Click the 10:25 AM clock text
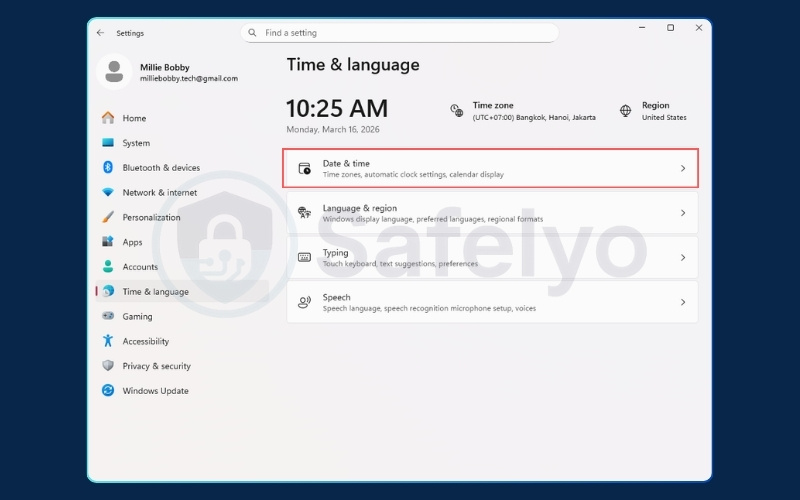800x500 pixels. click(x=337, y=109)
